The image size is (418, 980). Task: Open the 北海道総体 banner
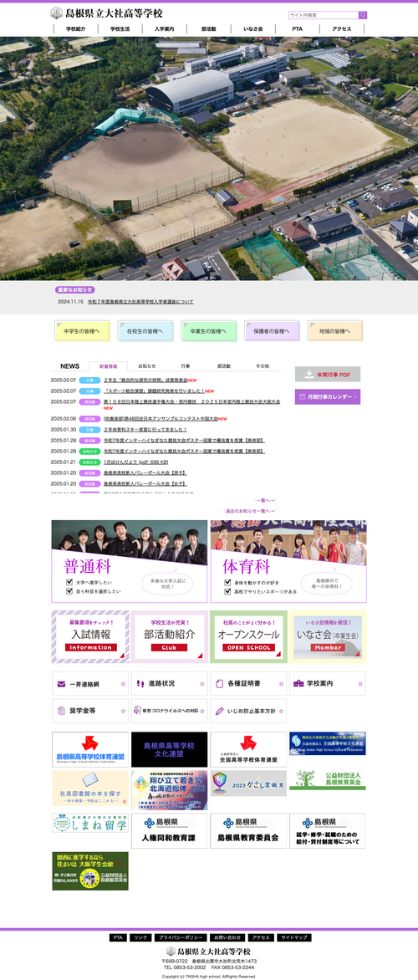tap(170, 790)
